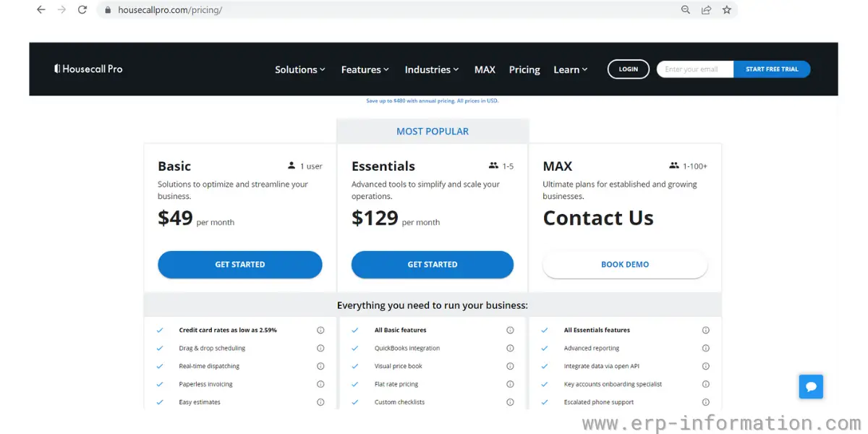Viewport: 868px width, 434px height.
Task: Click 'Custom checklists' feature text
Action: pos(400,402)
